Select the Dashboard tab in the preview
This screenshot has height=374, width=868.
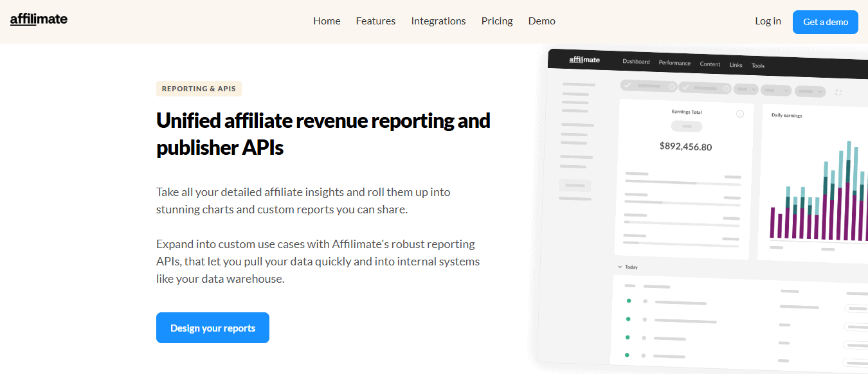coord(636,62)
